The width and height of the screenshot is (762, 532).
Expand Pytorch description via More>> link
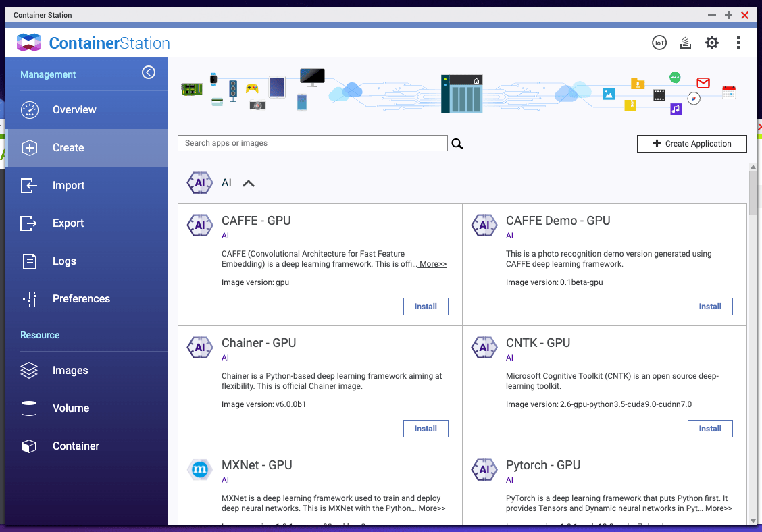point(718,508)
